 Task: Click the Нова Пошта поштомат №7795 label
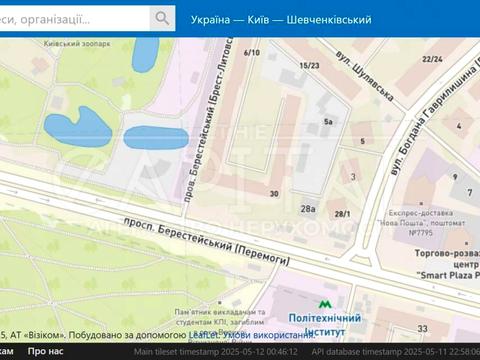click(421, 223)
